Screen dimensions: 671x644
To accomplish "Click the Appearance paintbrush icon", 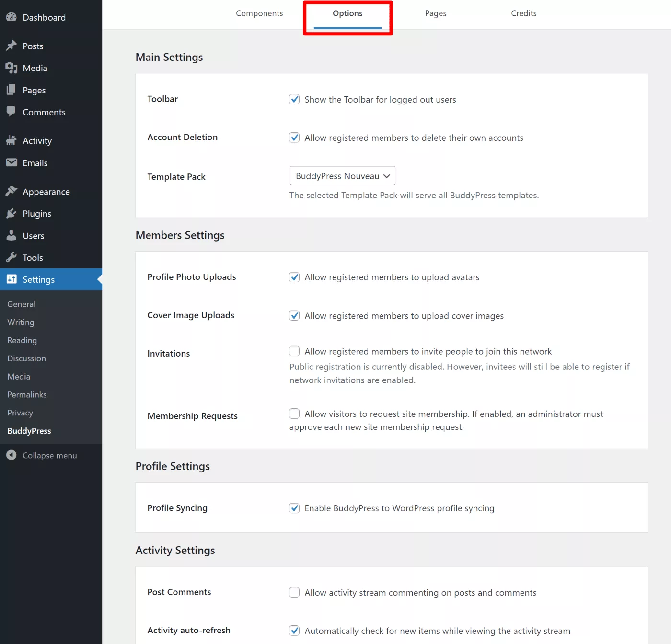I will (x=12, y=191).
